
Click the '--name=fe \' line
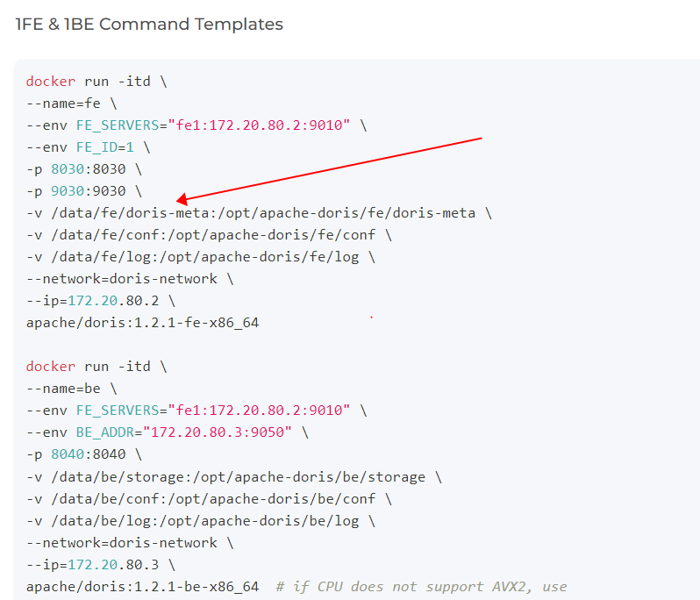(71, 104)
